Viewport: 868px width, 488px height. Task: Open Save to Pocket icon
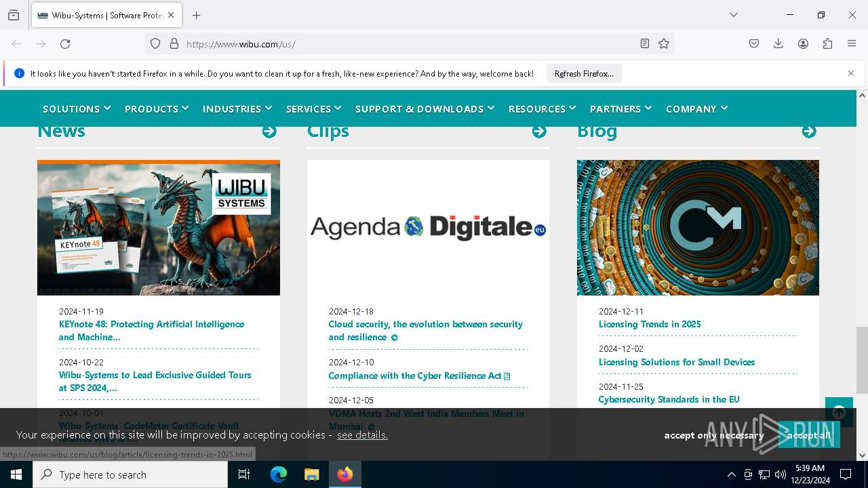[x=754, y=43]
